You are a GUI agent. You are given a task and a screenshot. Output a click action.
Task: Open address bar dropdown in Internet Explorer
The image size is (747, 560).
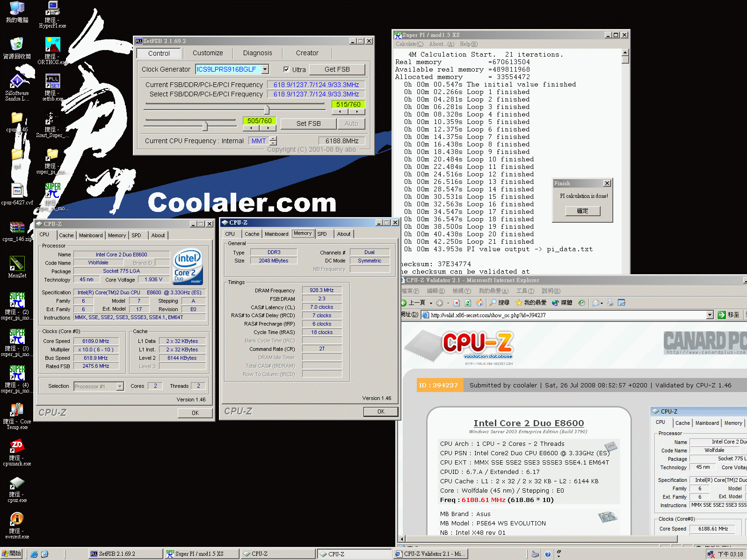710,315
